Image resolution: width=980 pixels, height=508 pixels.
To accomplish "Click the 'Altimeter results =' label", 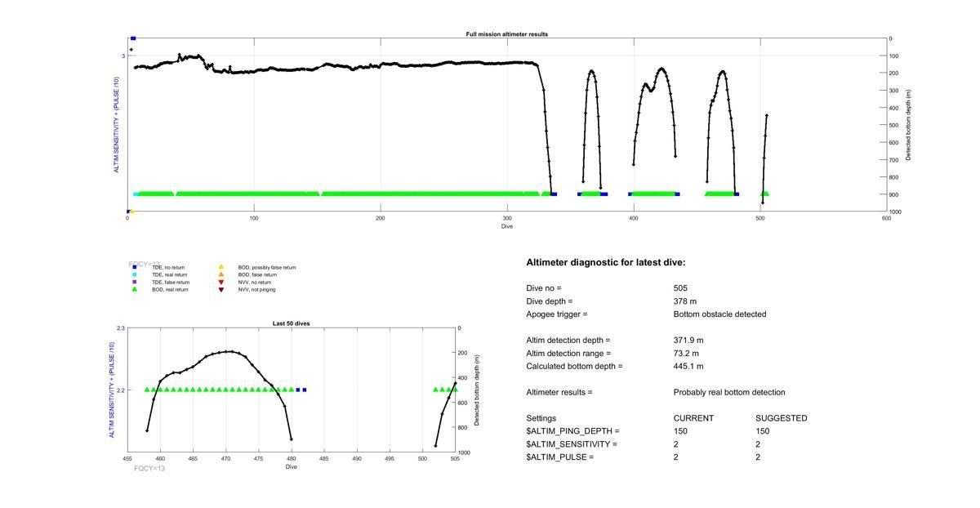I will coord(559,393).
